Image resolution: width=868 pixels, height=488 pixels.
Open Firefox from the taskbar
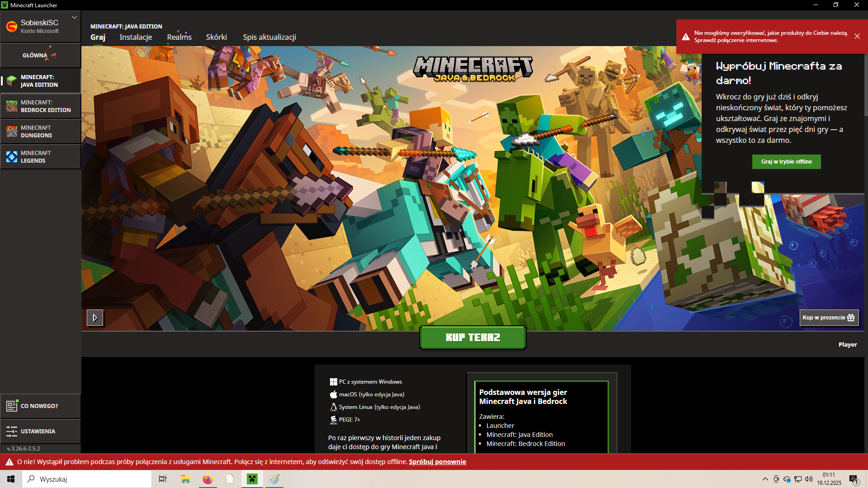tap(208, 479)
